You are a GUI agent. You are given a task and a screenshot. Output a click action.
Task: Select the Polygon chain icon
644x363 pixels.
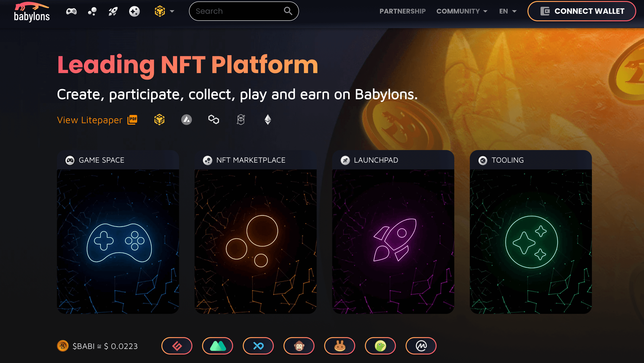pyautogui.click(x=213, y=120)
